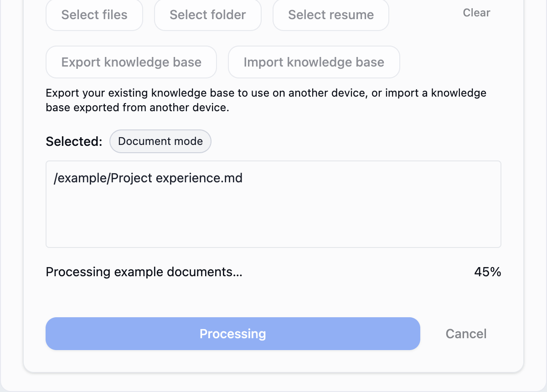Image resolution: width=547 pixels, height=392 pixels.
Task: Click the 45% progress value
Action: pyautogui.click(x=488, y=272)
